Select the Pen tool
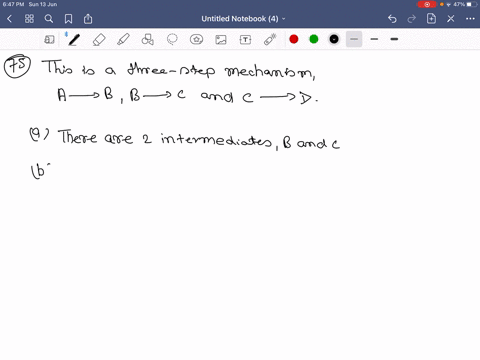480x360 pixels. (x=74, y=40)
